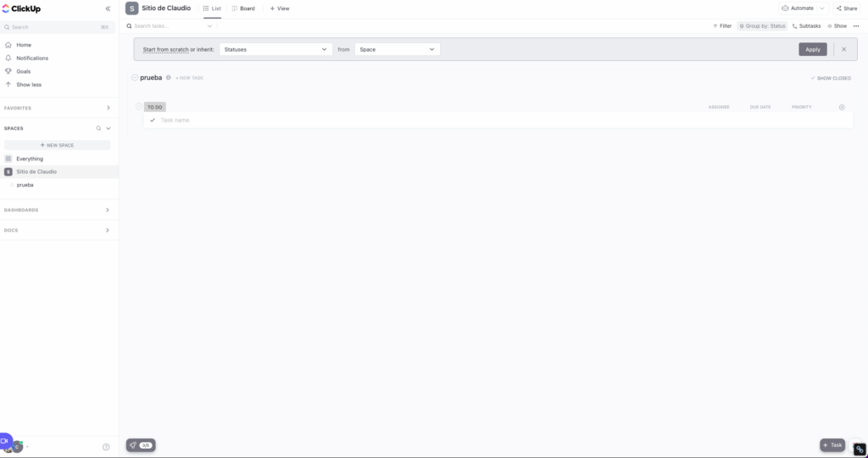
Task: Toggle Show Closed tasks
Action: tap(831, 78)
